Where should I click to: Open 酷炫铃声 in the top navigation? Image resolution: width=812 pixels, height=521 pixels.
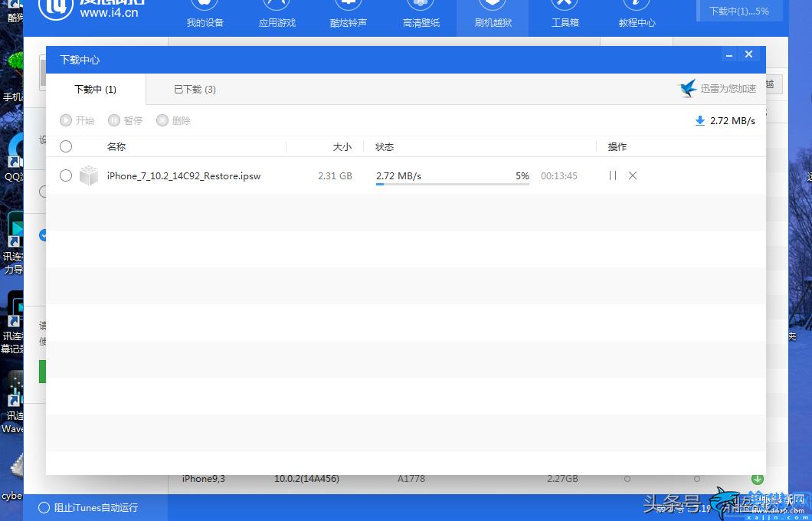(349, 15)
